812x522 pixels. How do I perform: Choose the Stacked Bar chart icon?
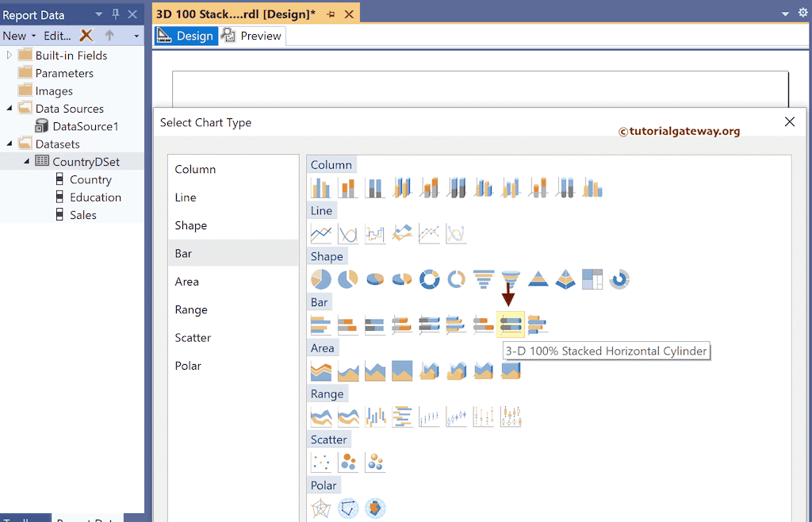point(348,324)
